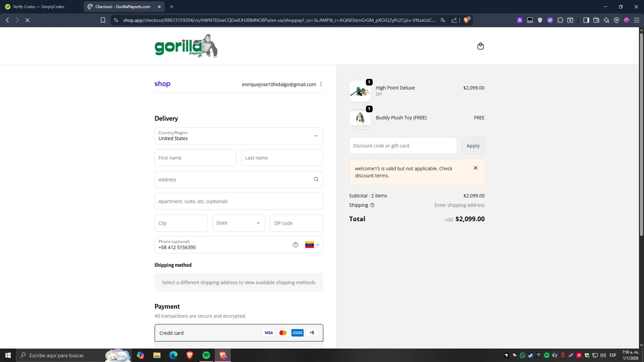Open the shipping info help icon

pyautogui.click(x=372, y=205)
